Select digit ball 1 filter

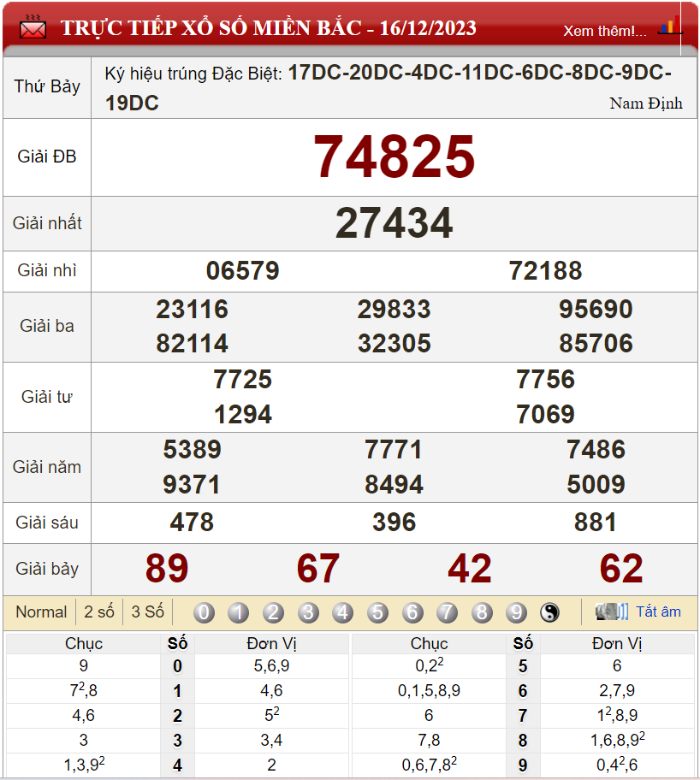pyautogui.click(x=238, y=612)
